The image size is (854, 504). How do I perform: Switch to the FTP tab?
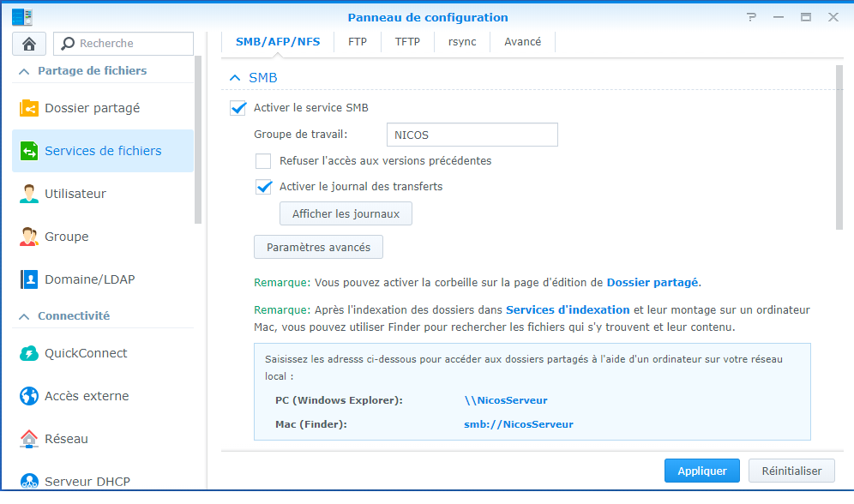[358, 41]
